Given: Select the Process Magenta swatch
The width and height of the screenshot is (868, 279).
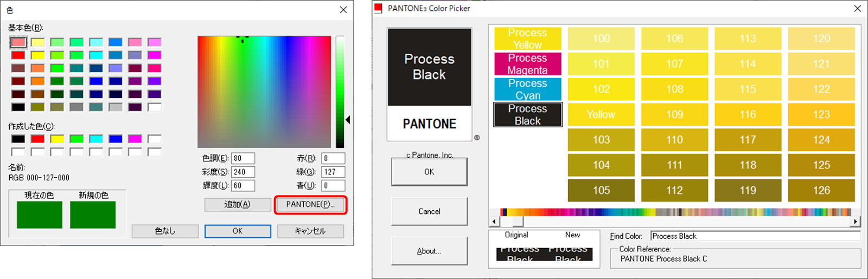Looking at the screenshot, I should [x=527, y=64].
